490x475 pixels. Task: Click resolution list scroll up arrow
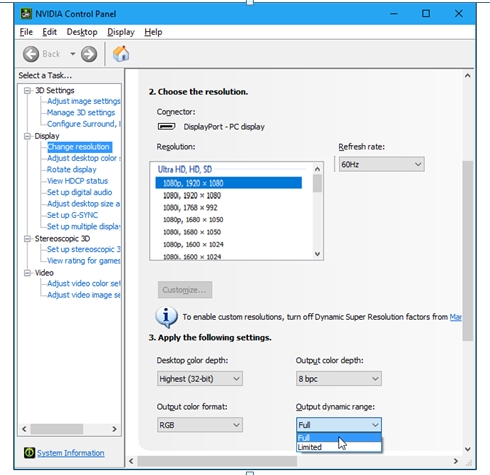pyautogui.click(x=317, y=169)
